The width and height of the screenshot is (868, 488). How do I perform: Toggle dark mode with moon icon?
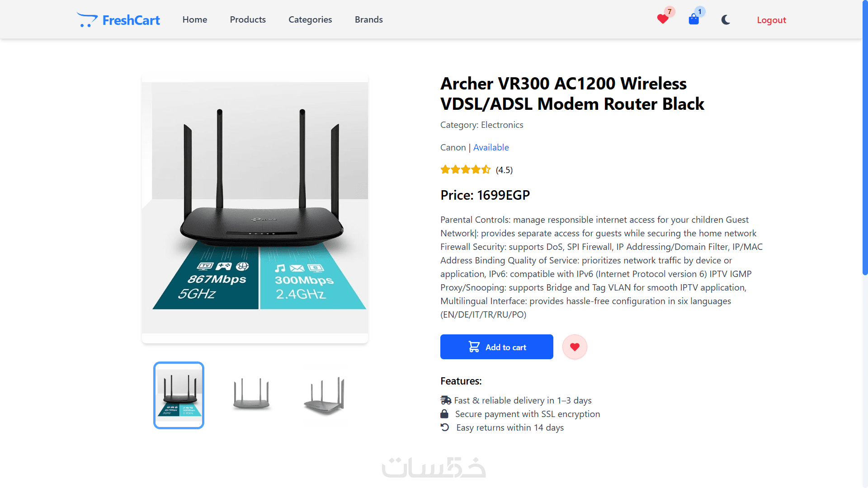pyautogui.click(x=726, y=20)
